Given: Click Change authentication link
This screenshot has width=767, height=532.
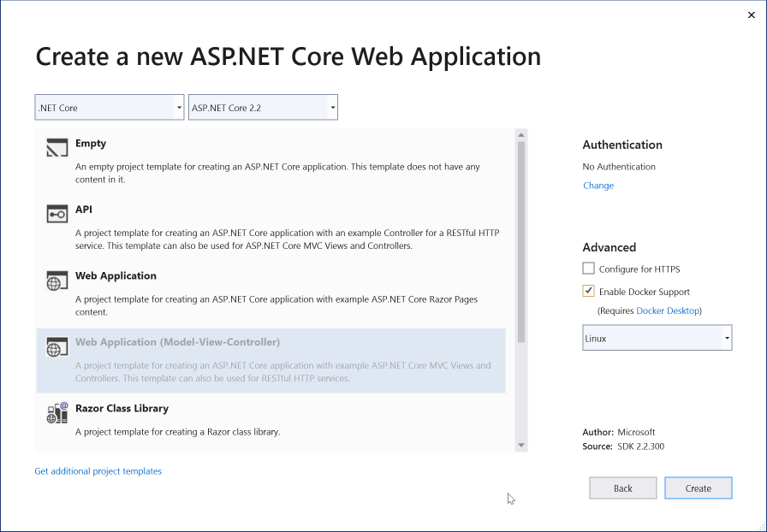Looking at the screenshot, I should 598,186.
